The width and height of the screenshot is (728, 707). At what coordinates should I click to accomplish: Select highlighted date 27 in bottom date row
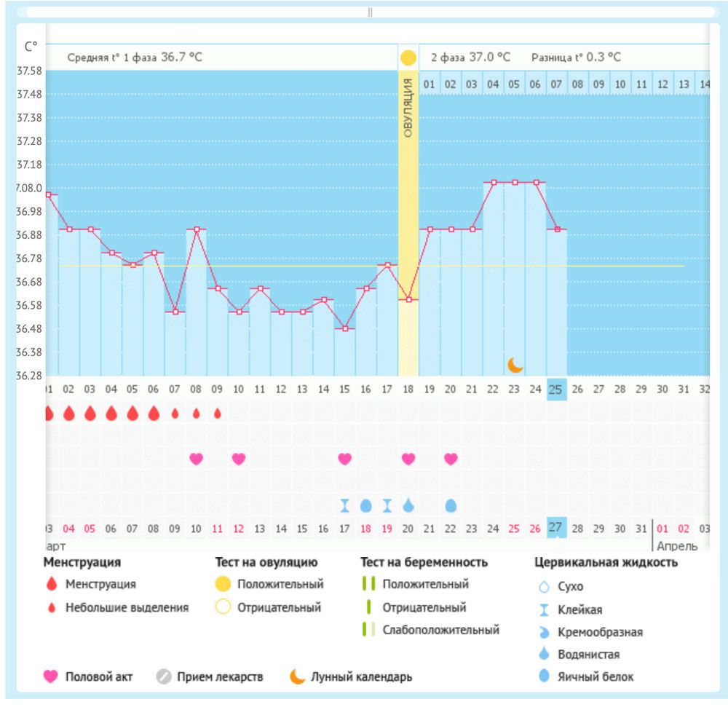[556, 528]
